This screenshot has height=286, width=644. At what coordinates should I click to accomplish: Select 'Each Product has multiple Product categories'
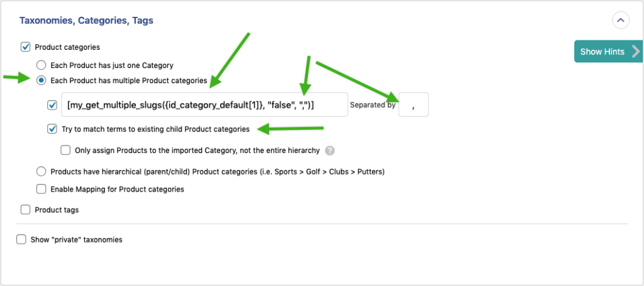click(41, 81)
